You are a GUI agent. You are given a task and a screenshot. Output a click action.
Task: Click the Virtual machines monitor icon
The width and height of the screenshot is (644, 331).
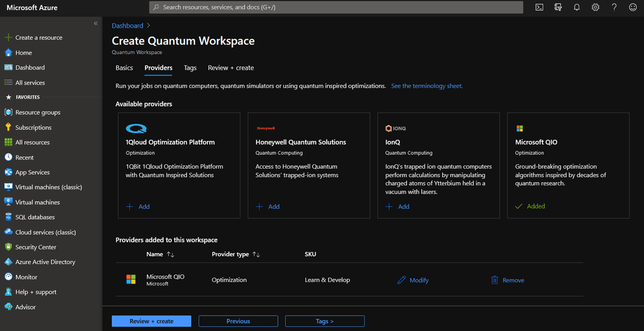(8, 202)
